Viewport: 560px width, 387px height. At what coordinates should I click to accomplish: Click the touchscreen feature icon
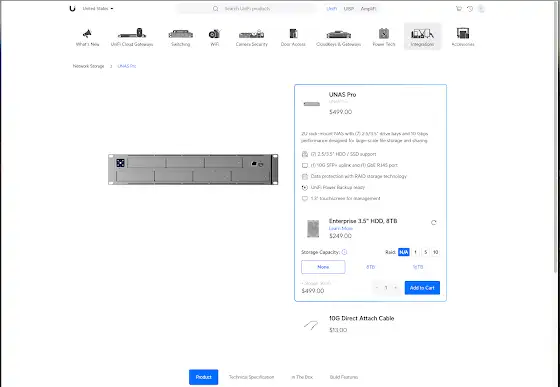tap(305, 198)
